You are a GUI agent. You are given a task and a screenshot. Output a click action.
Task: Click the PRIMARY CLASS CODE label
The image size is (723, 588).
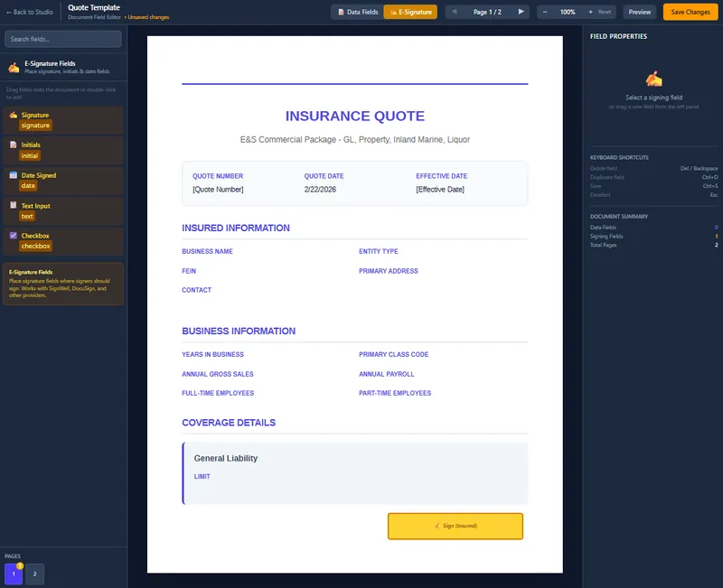(x=393, y=354)
